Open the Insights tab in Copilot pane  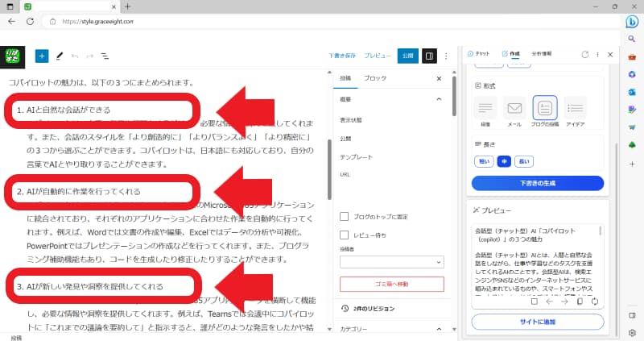click(x=542, y=54)
